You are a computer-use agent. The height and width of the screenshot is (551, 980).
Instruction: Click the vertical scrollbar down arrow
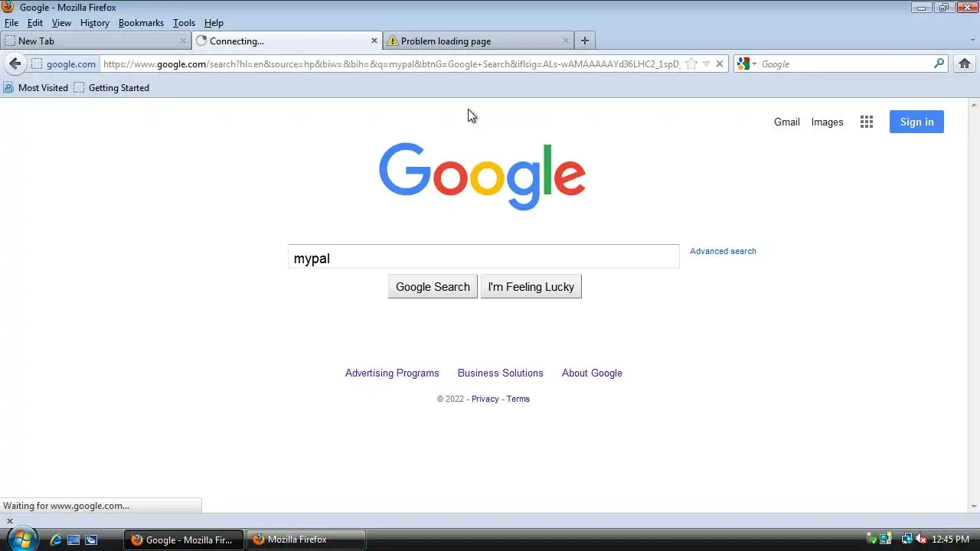tap(974, 506)
